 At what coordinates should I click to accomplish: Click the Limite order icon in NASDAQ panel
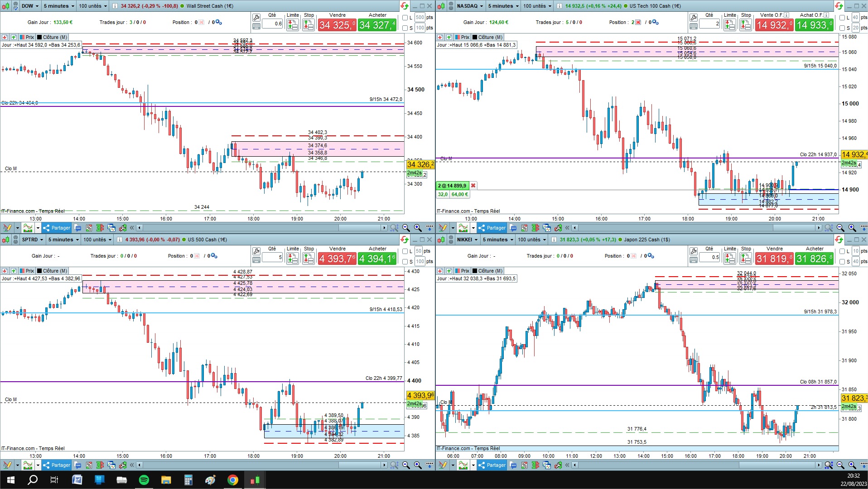729,25
